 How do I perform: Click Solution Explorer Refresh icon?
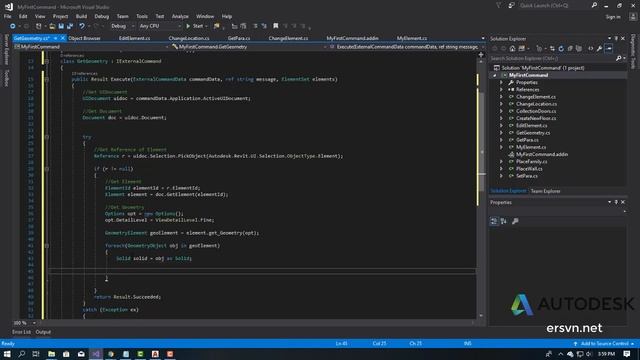[x=561, y=49]
